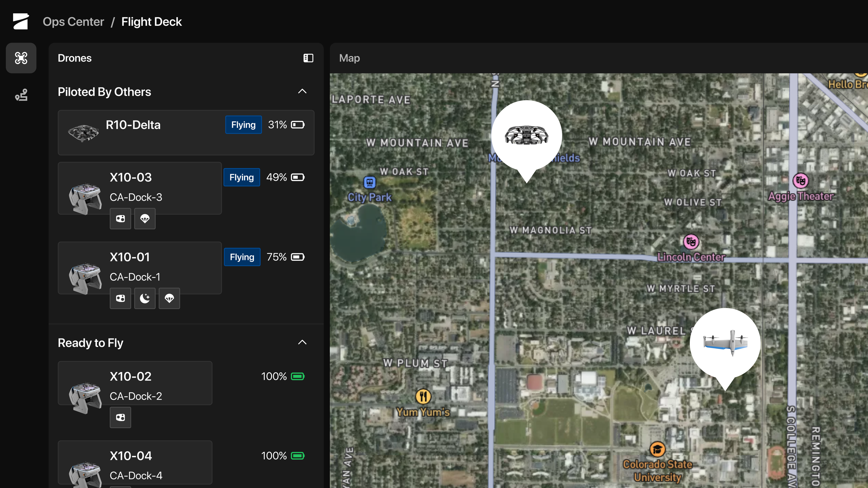Screen dimensions: 868x488
Task: Click X10-02 green battery icon
Action: 298,376
